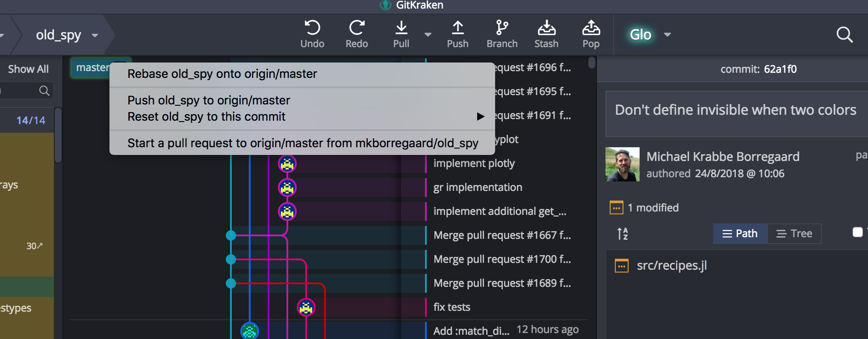Open the Pull options dropdown arrow
868x339 pixels.
428,35
